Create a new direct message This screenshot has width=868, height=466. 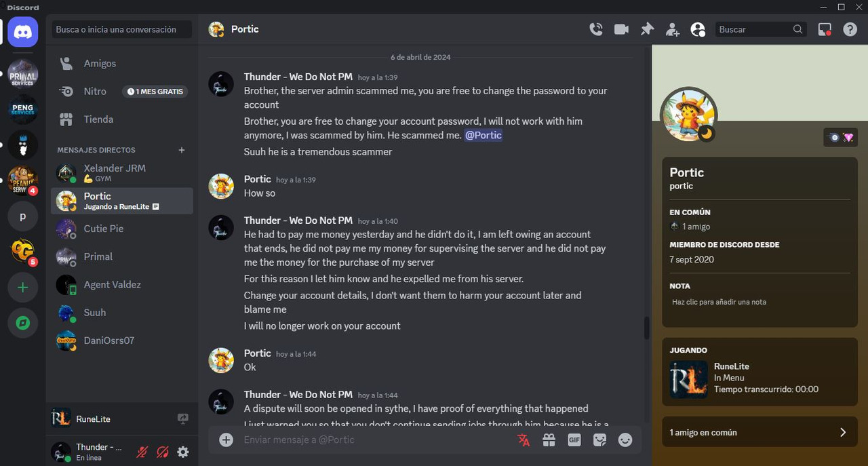click(x=181, y=150)
